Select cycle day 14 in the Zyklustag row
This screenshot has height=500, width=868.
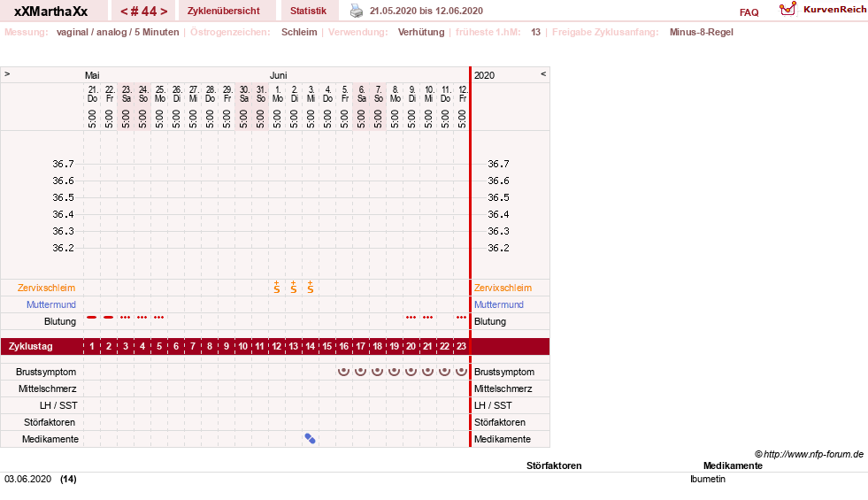310,346
